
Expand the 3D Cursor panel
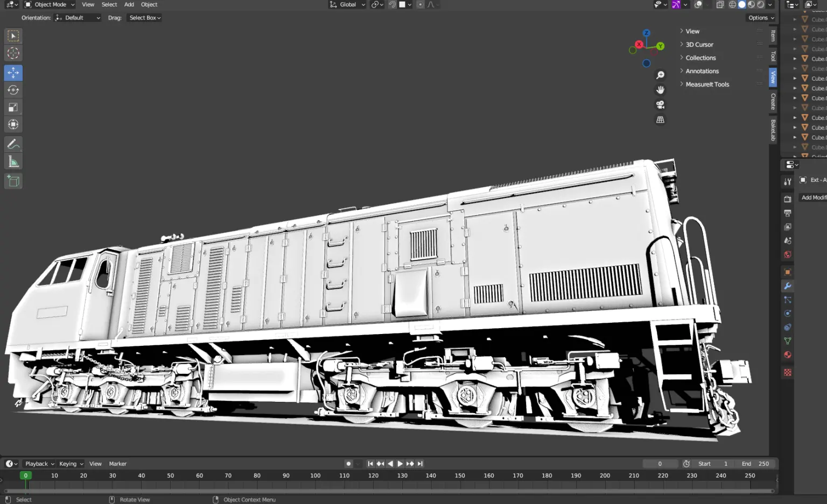coord(699,45)
